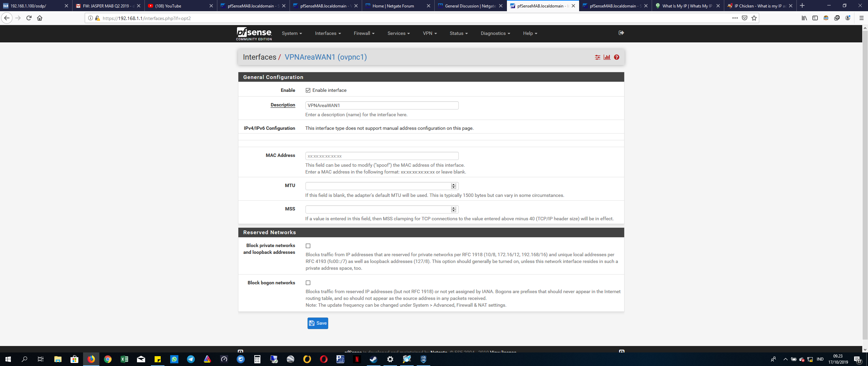The width and height of the screenshot is (868, 366).
Task: Expand the VPN menu
Action: tap(430, 33)
